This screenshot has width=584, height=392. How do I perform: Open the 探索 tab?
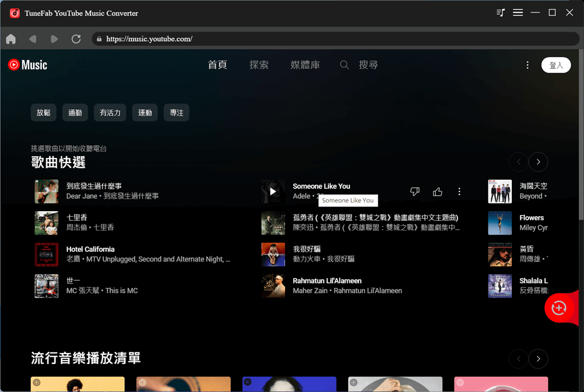coord(259,65)
